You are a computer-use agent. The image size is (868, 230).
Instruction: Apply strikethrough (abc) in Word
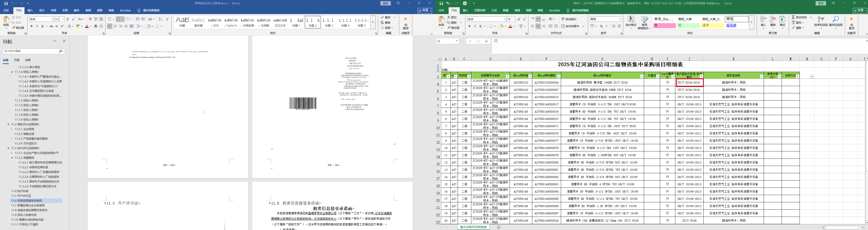click(51, 26)
